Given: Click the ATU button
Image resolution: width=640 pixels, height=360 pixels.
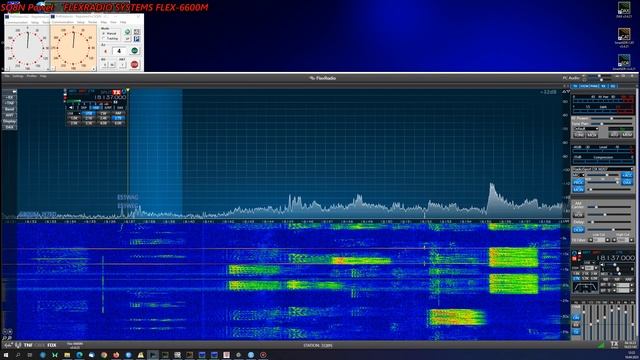Looking at the screenshot, I should (x=614, y=135).
